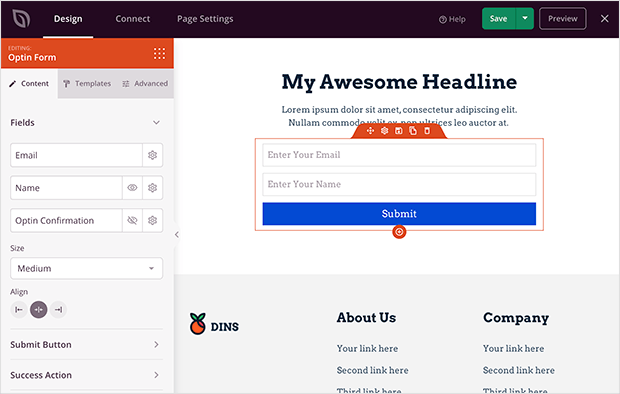
Task: Click the DINS orange fruit logo
Action: (197, 324)
